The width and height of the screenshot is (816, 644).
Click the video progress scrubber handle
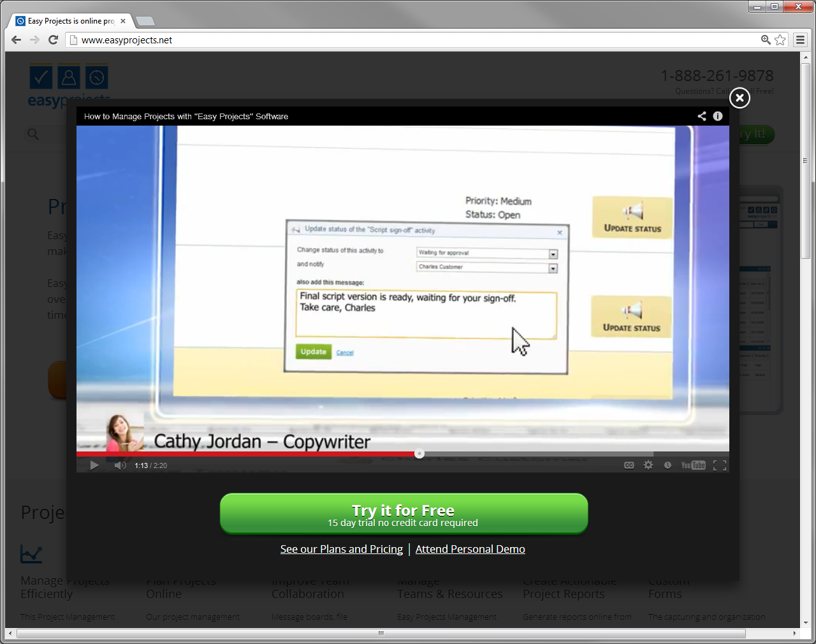419,454
